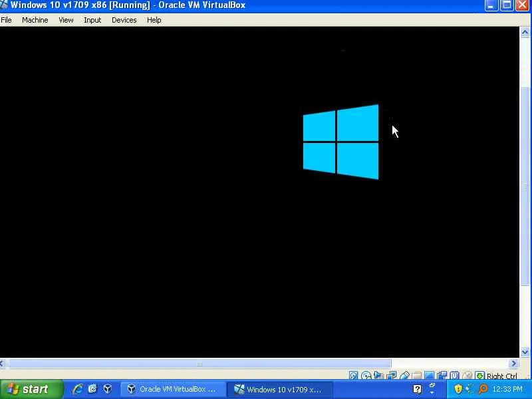Screen dimensions: 532x399
Task: Click the security shield tray icon
Action: coord(458,389)
